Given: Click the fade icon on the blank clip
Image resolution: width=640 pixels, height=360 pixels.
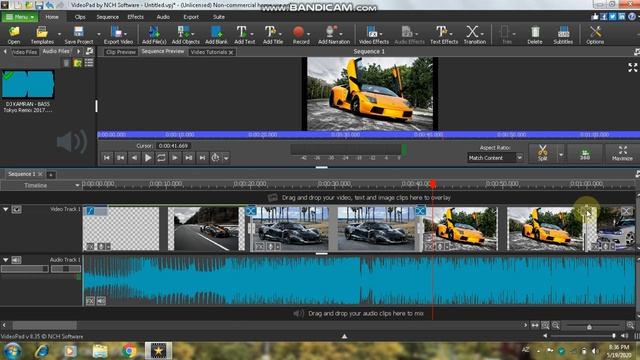Looking at the screenshot, I should [90, 211].
